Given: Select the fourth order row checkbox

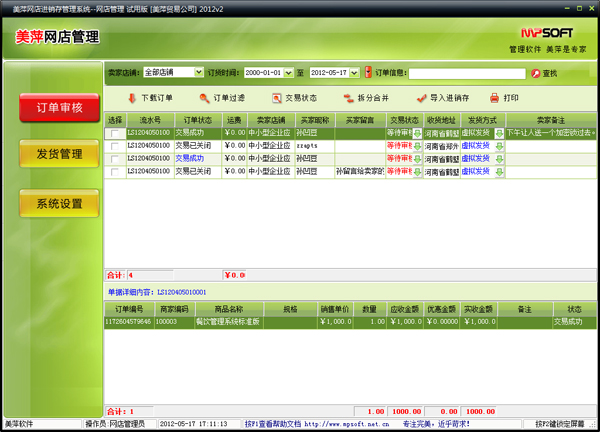Looking at the screenshot, I should pos(116,172).
